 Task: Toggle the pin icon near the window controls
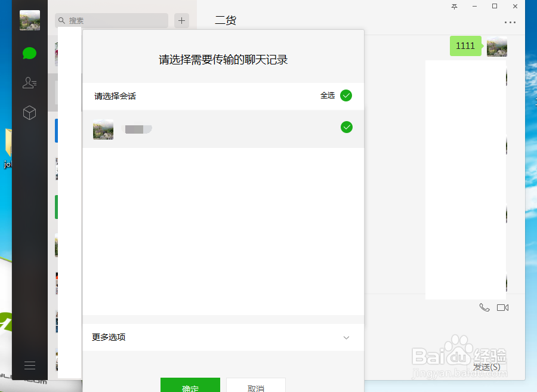pyautogui.click(x=454, y=7)
